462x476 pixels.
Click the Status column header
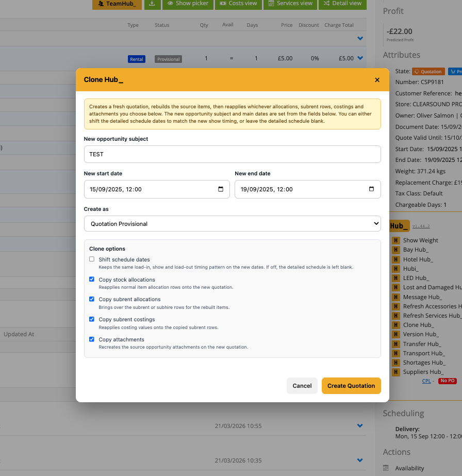click(162, 25)
